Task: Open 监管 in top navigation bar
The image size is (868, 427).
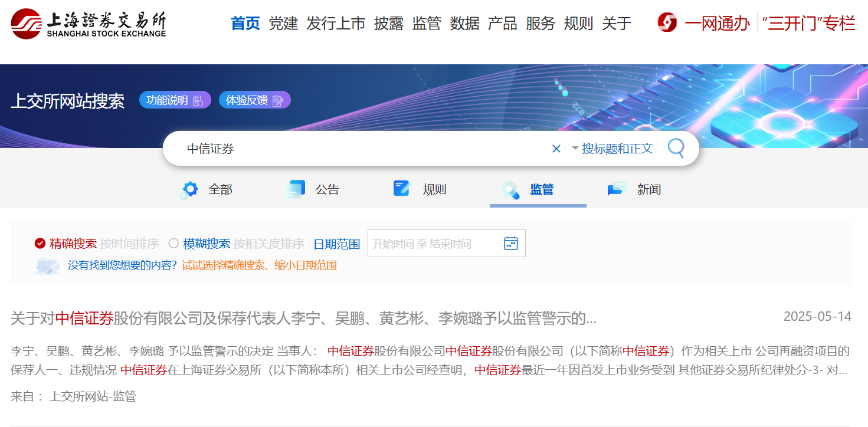Action: (427, 24)
